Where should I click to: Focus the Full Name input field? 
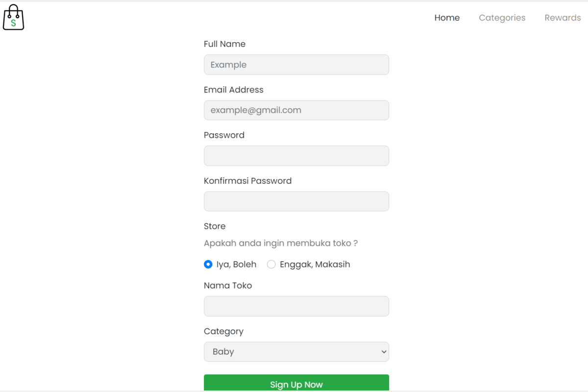pyautogui.click(x=296, y=65)
